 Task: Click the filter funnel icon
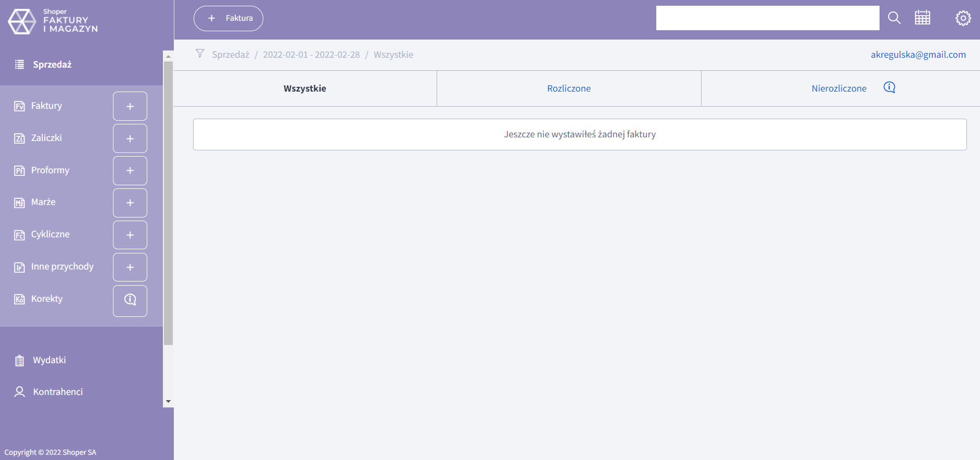pos(200,54)
